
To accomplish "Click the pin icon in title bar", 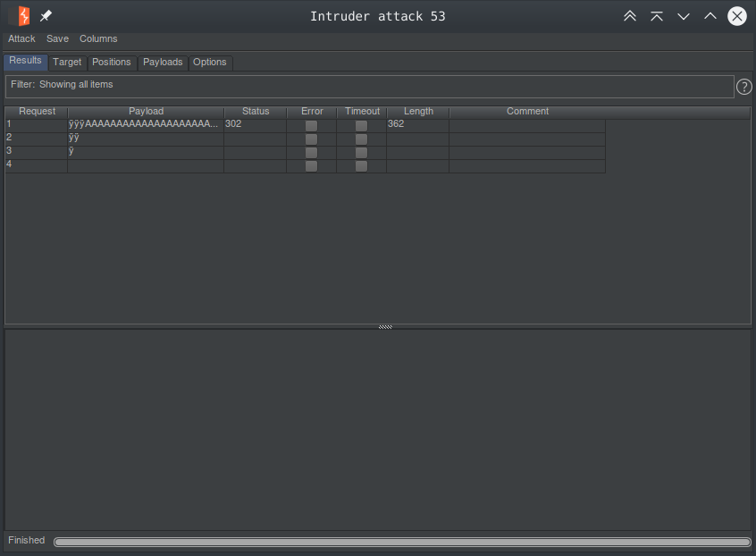I will (46, 16).
